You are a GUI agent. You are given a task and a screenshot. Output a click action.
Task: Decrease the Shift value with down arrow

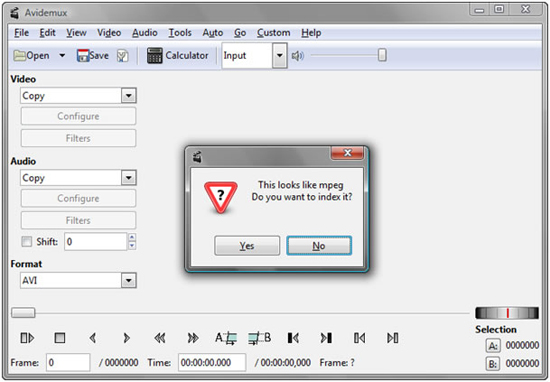[132, 246]
